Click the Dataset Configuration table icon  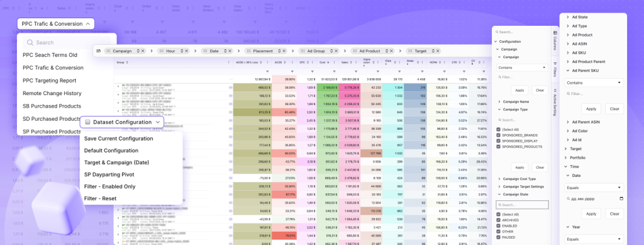click(87, 122)
